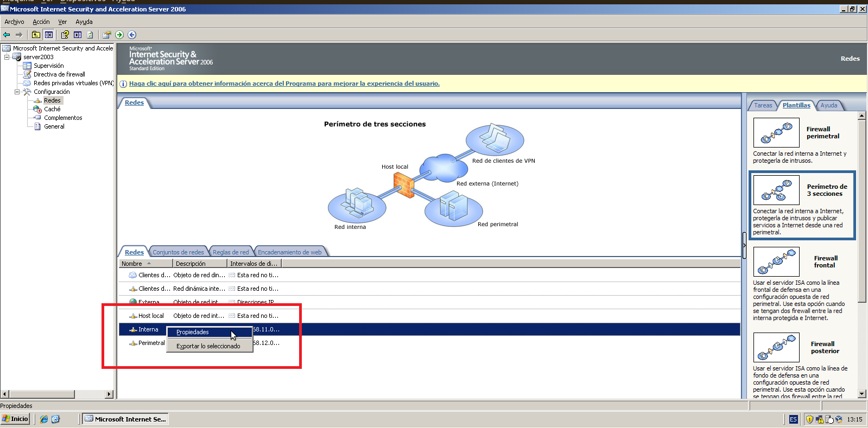Sort by the Descripción column header
Screen dimensions: 868x428
[x=200, y=264]
